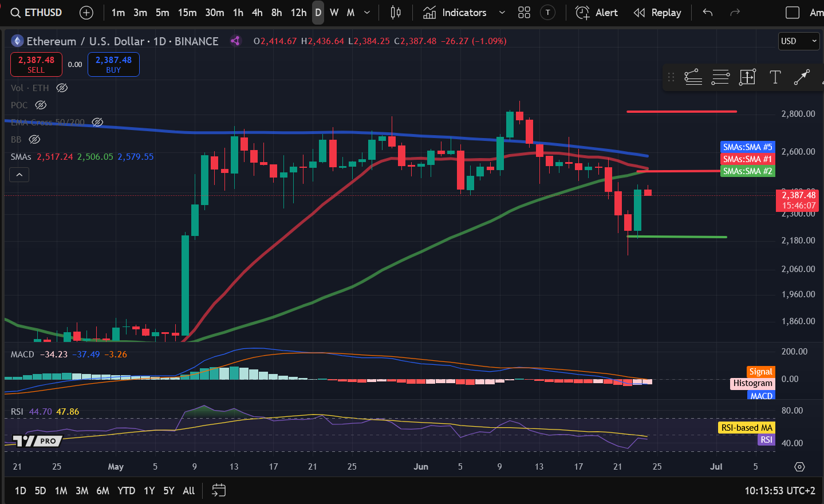Select the 12h timeframe
Image resolution: width=824 pixels, height=504 pixels.
click(298, 13)
